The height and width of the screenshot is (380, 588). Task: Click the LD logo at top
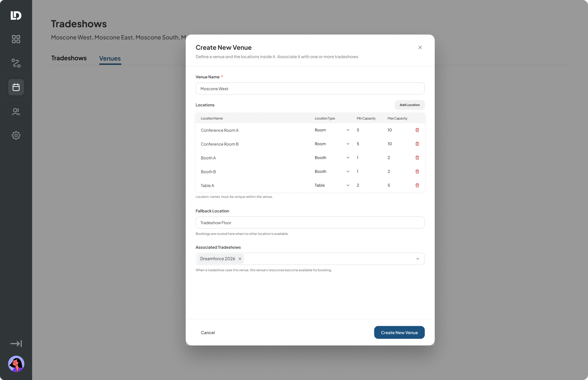pos(16,16)
